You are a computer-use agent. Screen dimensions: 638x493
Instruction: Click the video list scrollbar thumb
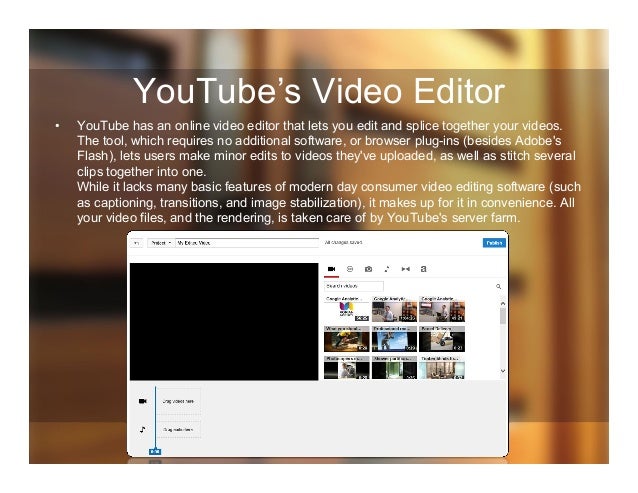coord(503,316)
